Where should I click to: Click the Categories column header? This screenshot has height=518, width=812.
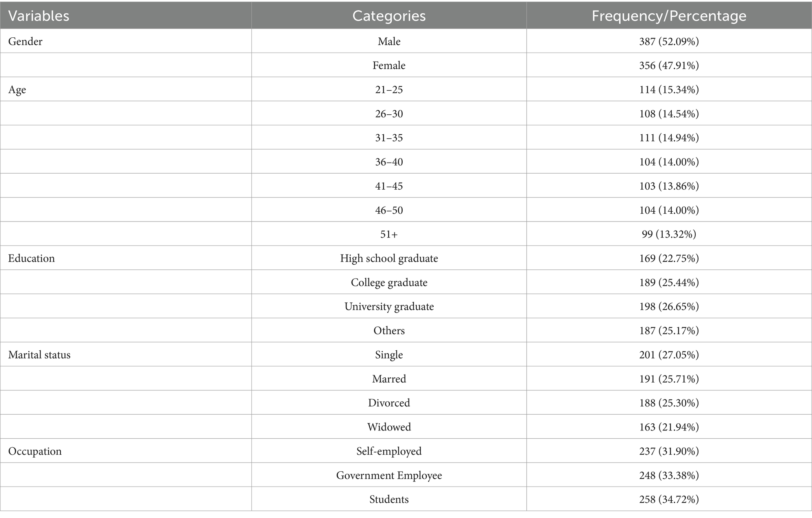tap(389, 16)
